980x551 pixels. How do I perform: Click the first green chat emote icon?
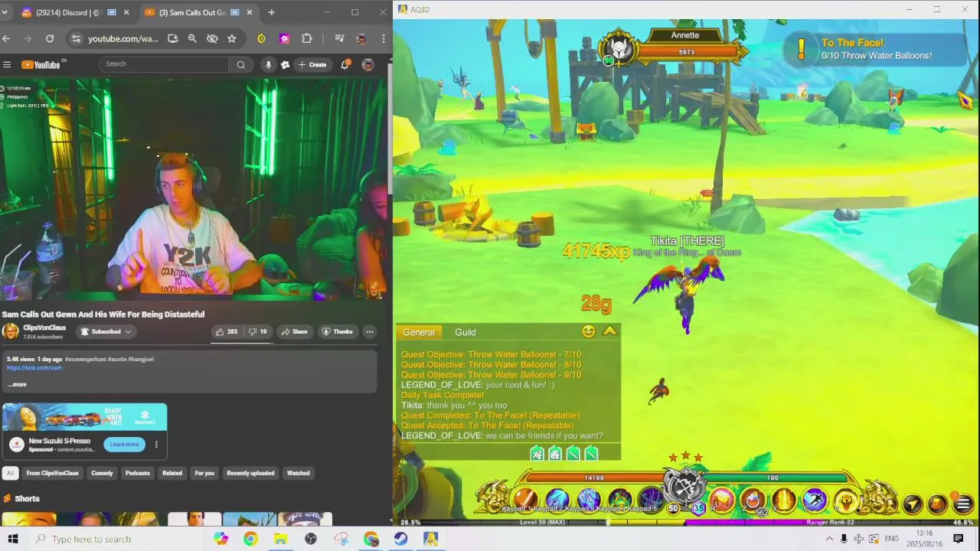[x=537, y=454]
